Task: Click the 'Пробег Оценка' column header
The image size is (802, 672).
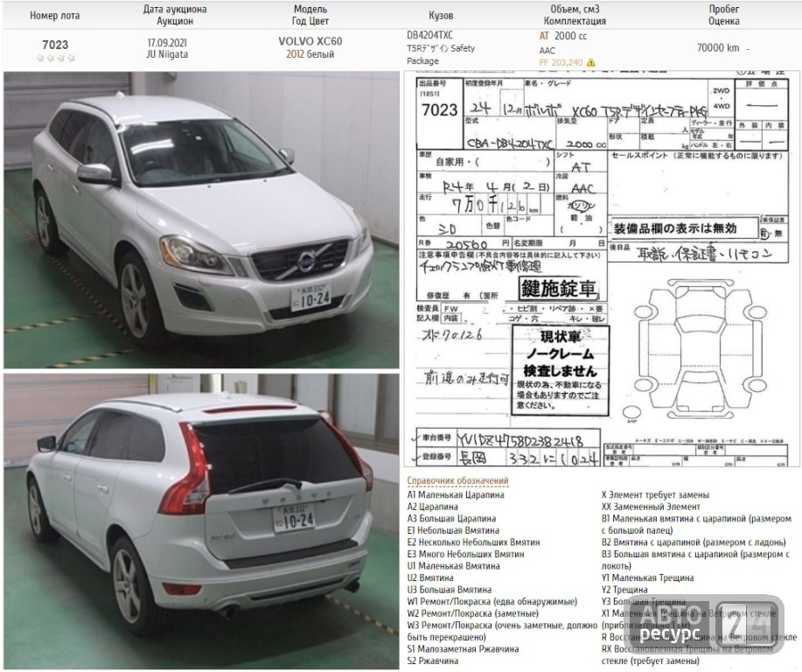Action: pyautogui.click(x=724, y=15)
